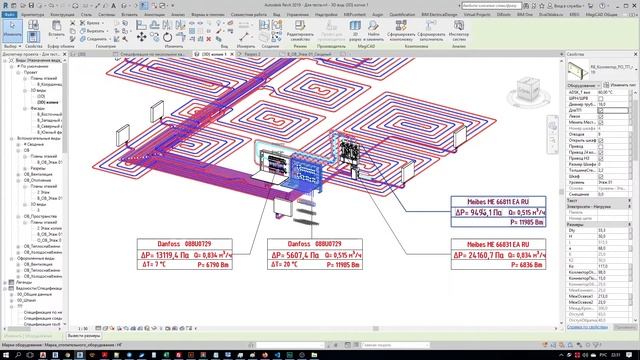640x360 pixels.
Task: Toggle the Открыть шкаф checkbox
Action: (x=600, y=140)
